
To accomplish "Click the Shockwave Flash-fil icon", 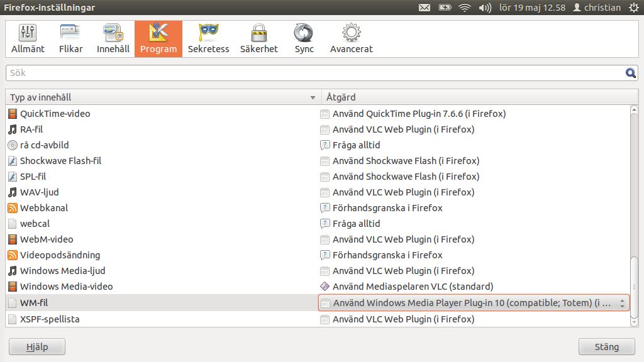I will 13,161.
